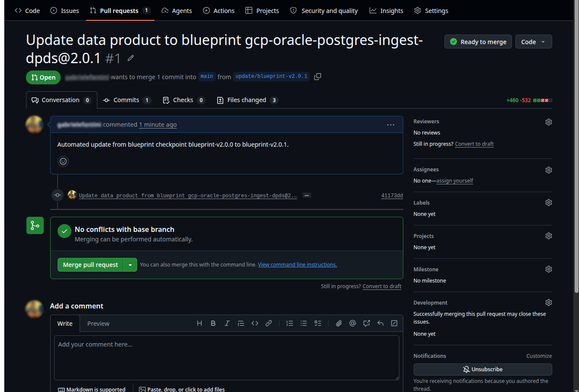Open commit hash 41173dd

point(392,196)
